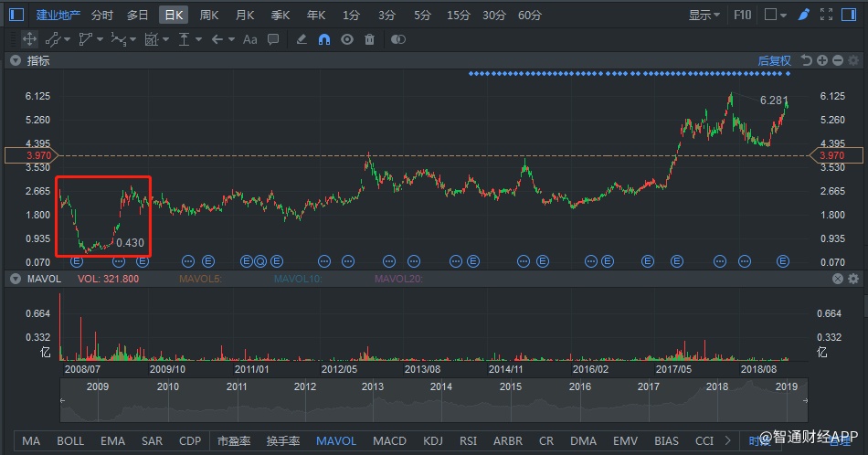
Task: Switch to 周K weekly chart tab
Action: pos(209,15)
